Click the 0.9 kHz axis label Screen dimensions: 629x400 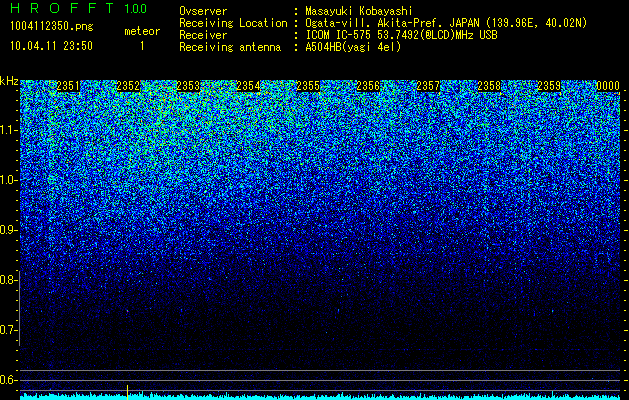[x=8, y=230]
